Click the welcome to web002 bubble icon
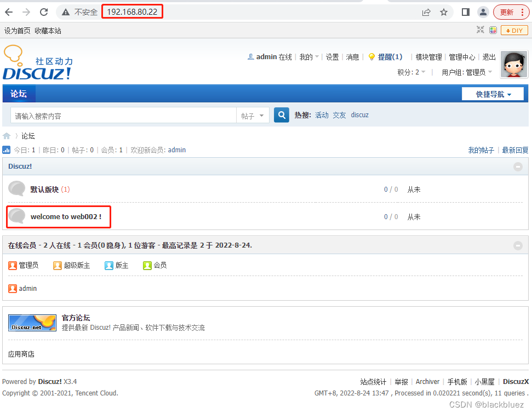This screenshot has height=413, width=532. (x=16, y=216)
